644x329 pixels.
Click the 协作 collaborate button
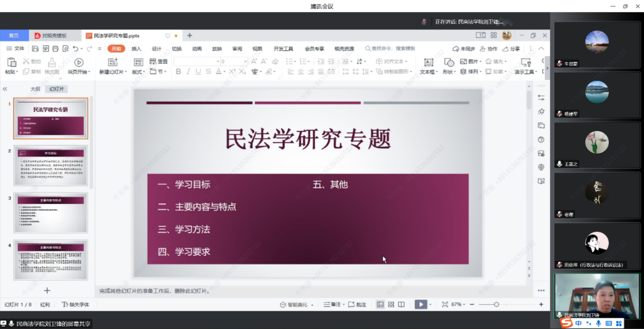coord(489,49)
